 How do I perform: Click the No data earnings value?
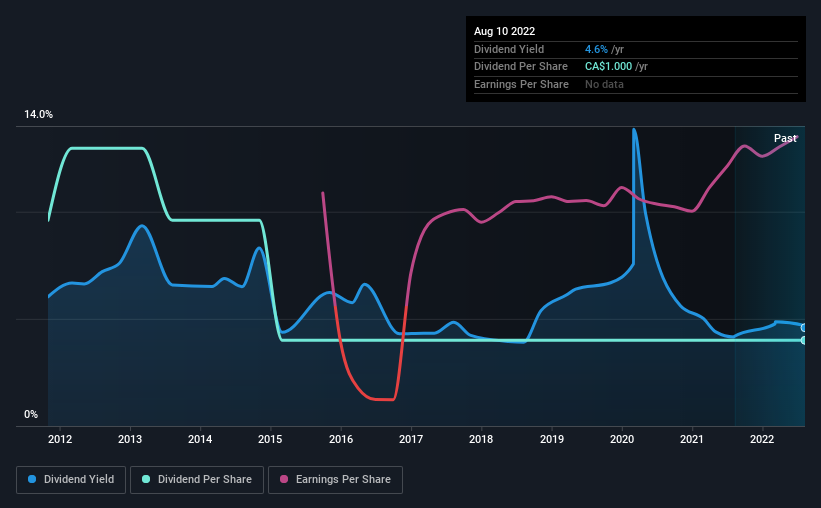coord(604,84)
